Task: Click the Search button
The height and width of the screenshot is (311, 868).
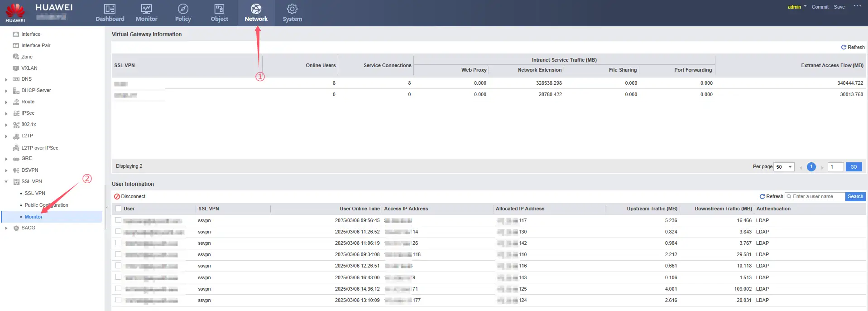Action: 855,196
